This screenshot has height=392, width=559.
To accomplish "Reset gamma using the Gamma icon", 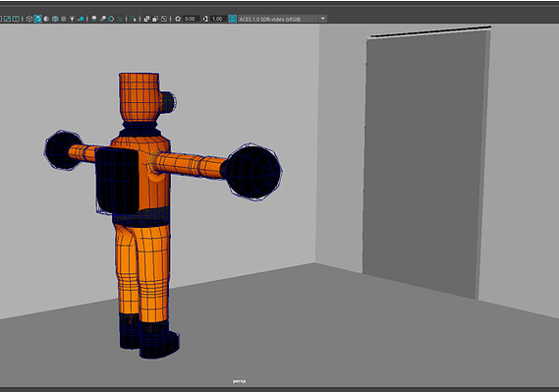I will click(205, 19).
